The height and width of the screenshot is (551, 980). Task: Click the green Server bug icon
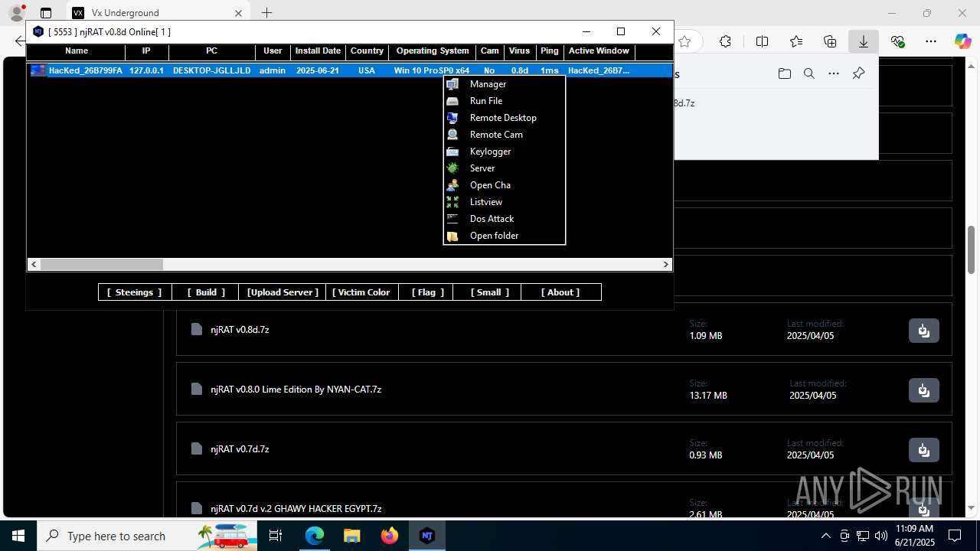452,168
